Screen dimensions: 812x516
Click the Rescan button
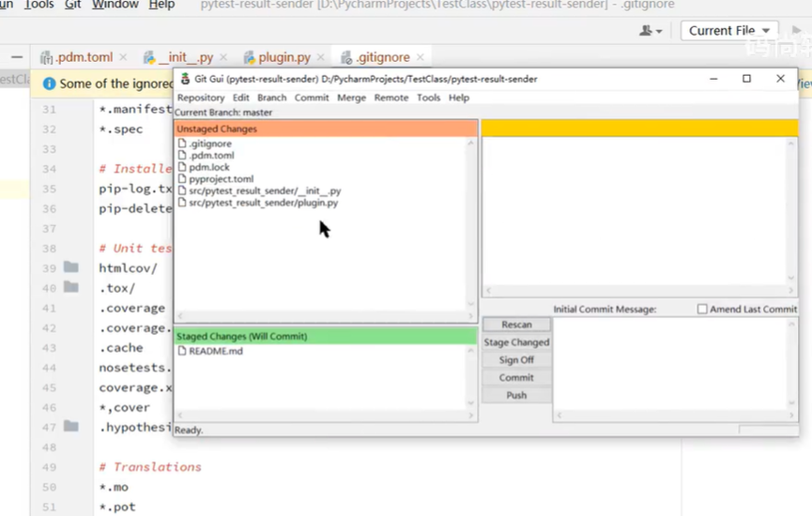point(516,325)
